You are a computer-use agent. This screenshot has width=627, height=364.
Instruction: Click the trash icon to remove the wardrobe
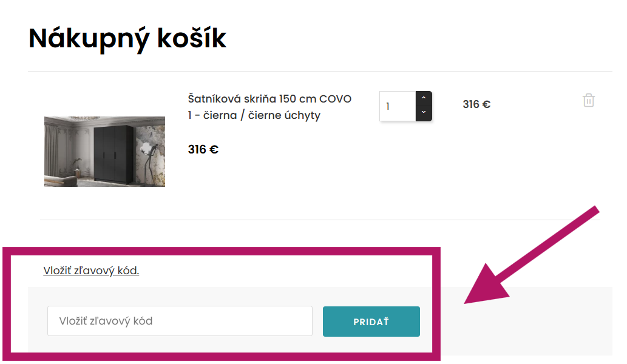[x=588, y=101]
